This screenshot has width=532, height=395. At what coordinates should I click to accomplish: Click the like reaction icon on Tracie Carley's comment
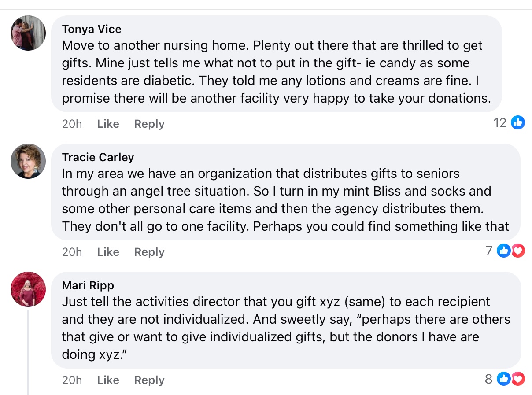[504, 251]
